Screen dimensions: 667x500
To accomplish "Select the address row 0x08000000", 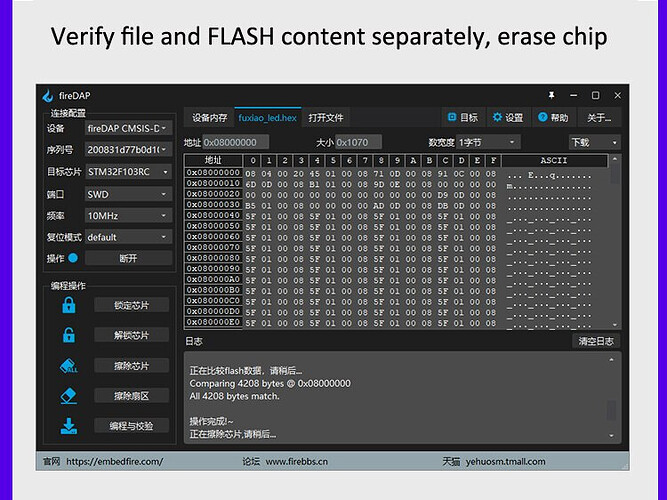I will click(x=214, y=173).
